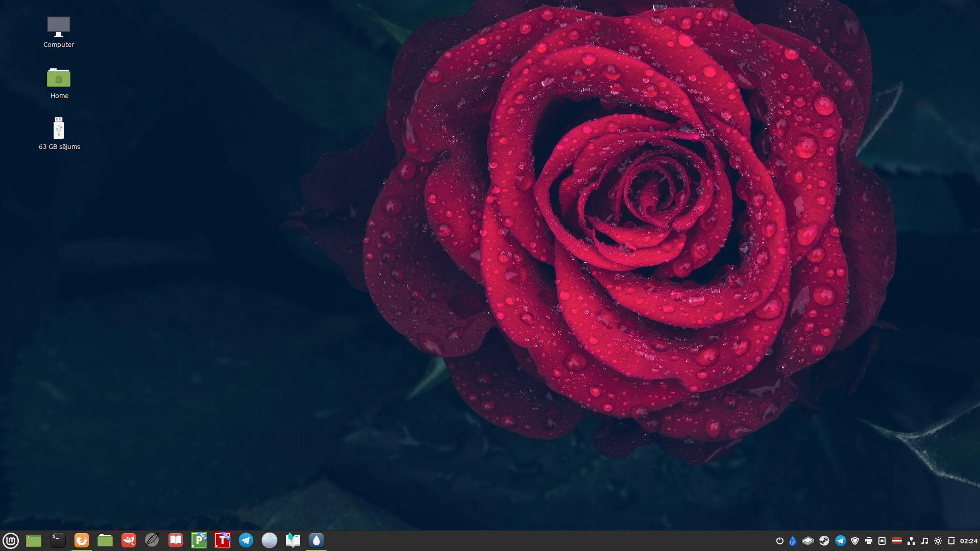The image size is (980, 551).
Task: Open the network connections tray icon
Action: pyautogui.click(x=911, y=541)
